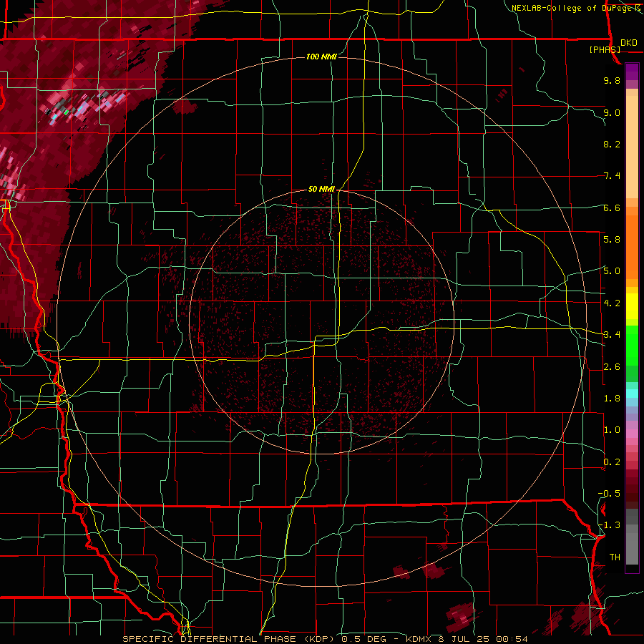This screenshot has width=644, height=644.
Task: Click the 9.0 scale value
Action: (612, 112)
